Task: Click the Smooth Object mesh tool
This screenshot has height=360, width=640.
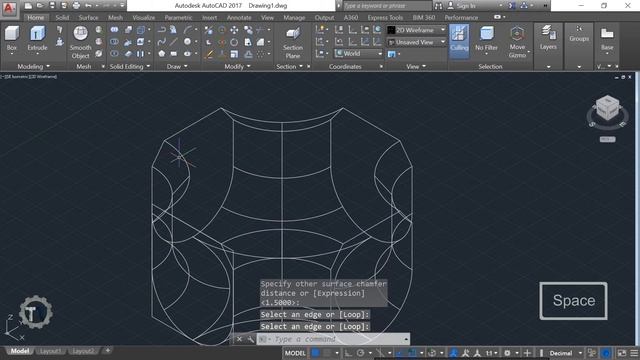Action: pos(80,42)
